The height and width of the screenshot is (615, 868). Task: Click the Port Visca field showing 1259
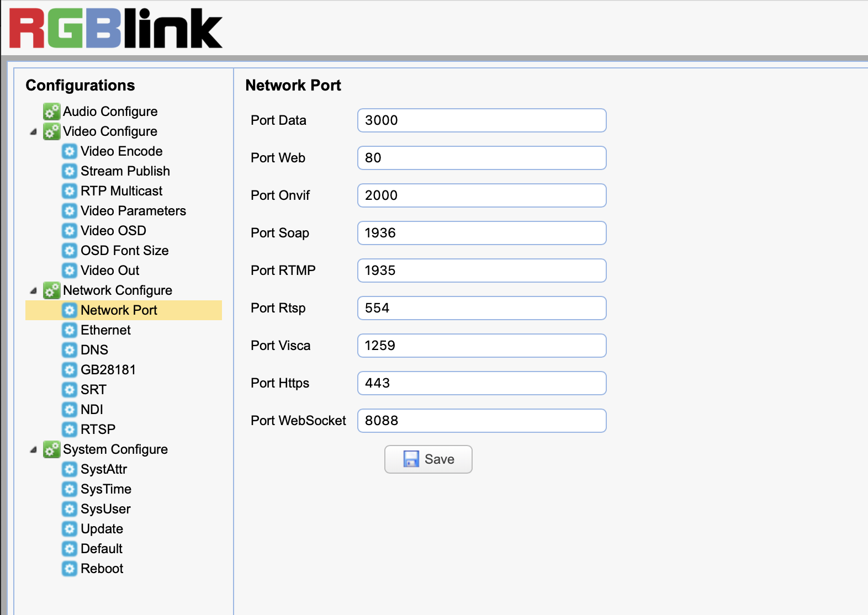[x=482, y=346]
